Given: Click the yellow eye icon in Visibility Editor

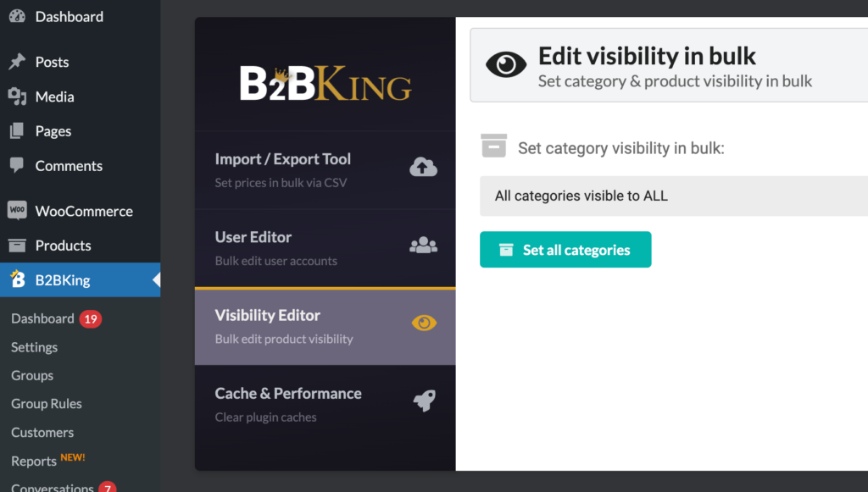Looking at the screenshot, I should click(x=424, y=323).
